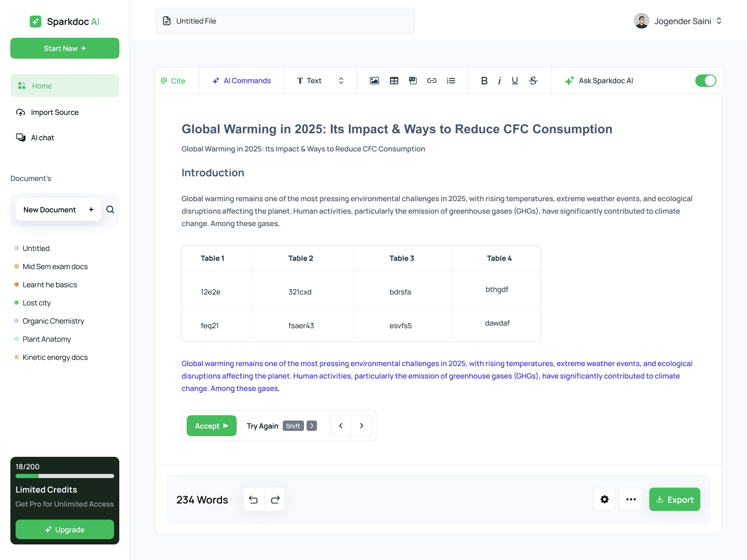This screenshot has width=747, height=560.
Task: Open the three-dot more options menu
Action: 631,499
